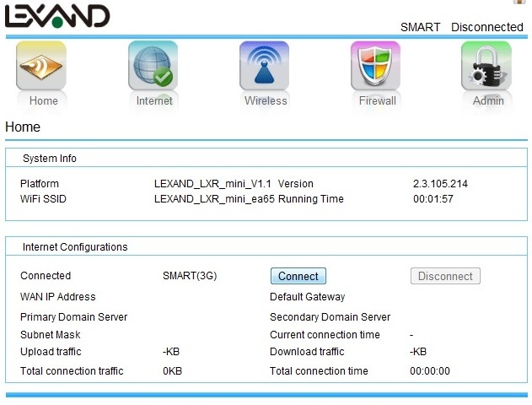
Task: Click the firmware version 2.3.105.214
Action: (x=440, y=183)
